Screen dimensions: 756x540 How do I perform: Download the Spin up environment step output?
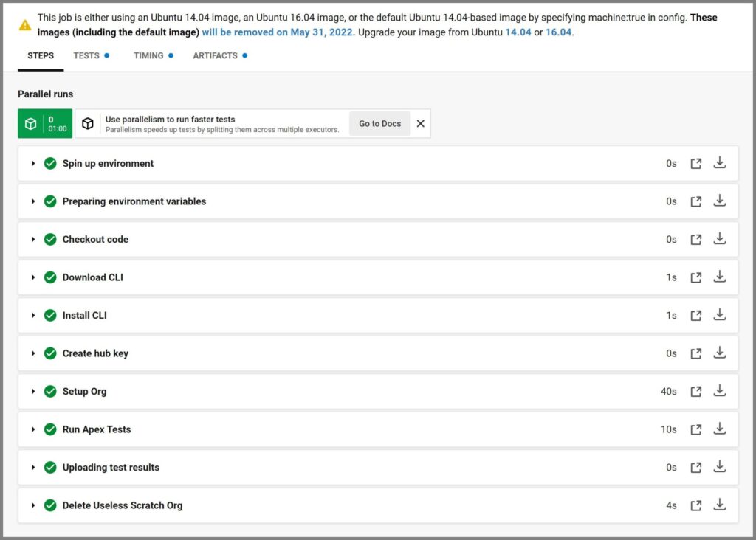[x=720, y=163]
